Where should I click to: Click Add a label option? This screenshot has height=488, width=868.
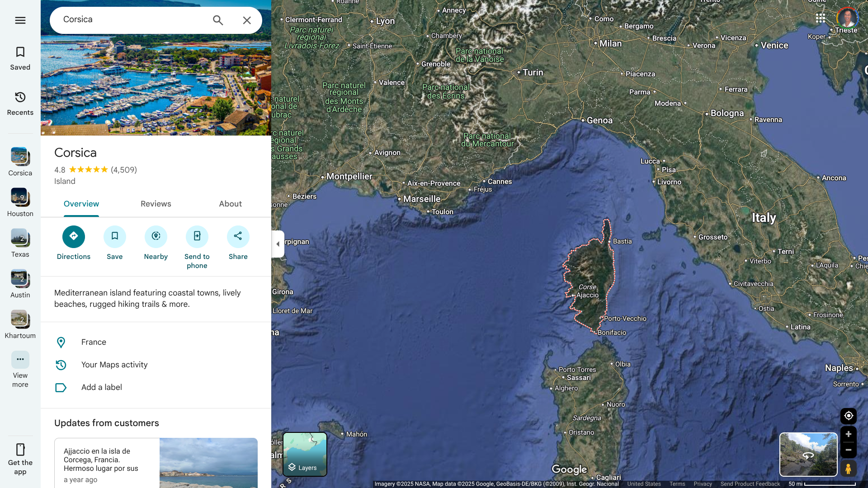pos(102,387)
